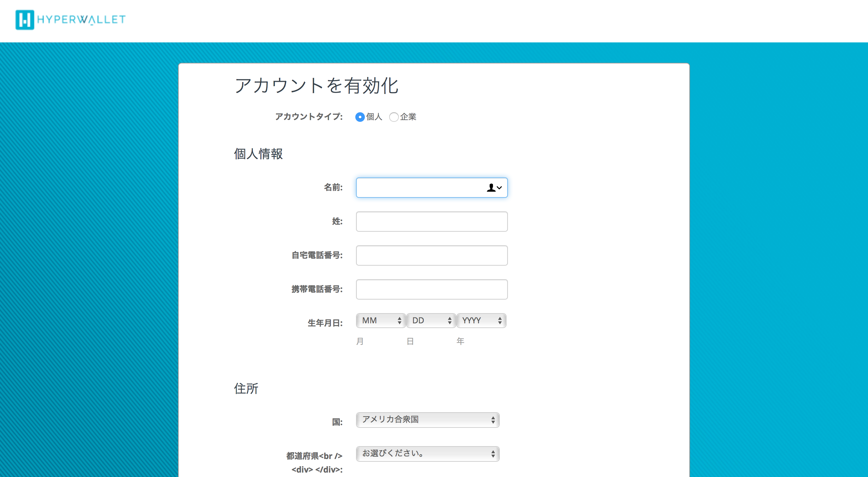The width and height of the screenshot is (868, 477).
Task: Click the 都道府県<br /> <div> </div>: field label
Action: pyautogui.click(x=315, y=463)
